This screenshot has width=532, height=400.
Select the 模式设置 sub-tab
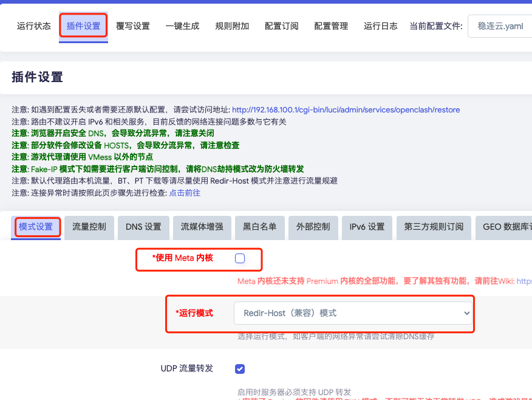click(36, 227)
